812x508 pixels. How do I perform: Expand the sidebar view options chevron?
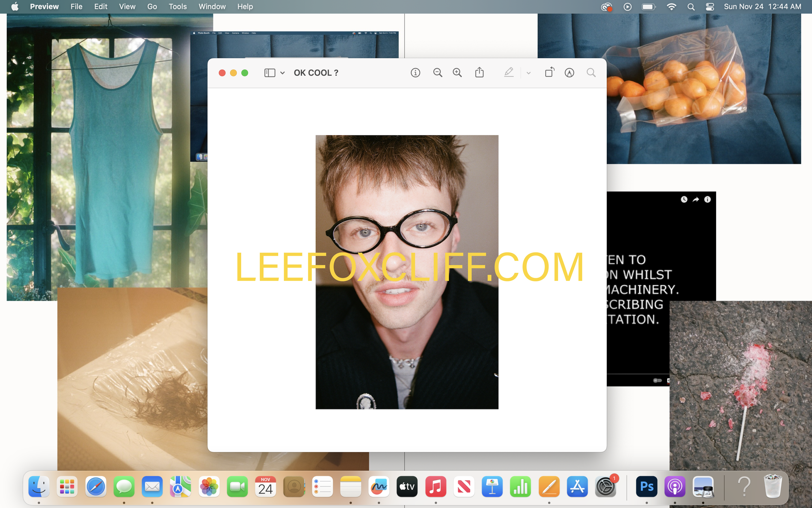[283, 72]
